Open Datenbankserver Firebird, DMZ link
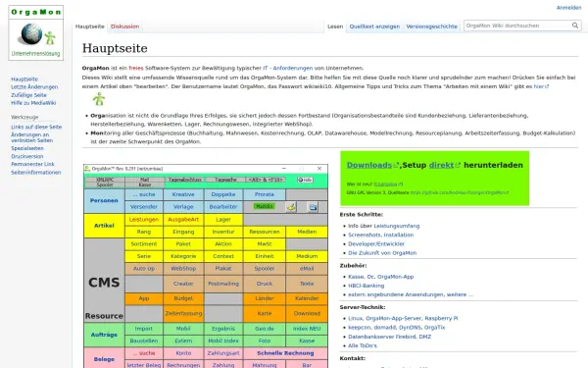Screen dimensions: 588x368 (390, 337)
